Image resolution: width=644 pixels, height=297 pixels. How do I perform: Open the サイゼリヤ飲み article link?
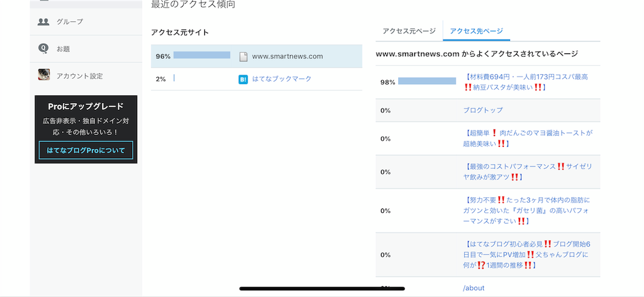[528, 171]
